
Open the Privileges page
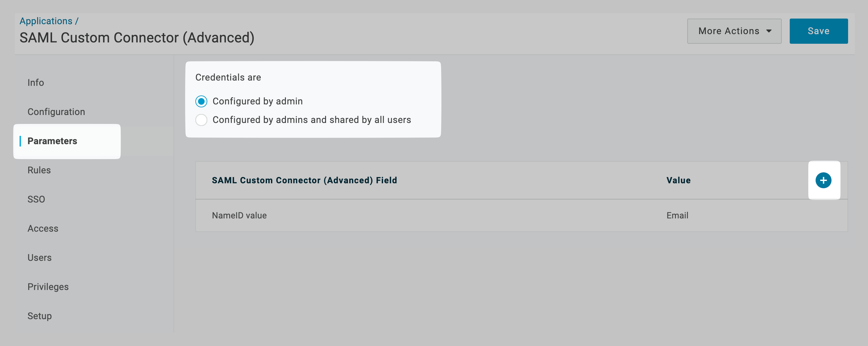(x=48, y=286)
